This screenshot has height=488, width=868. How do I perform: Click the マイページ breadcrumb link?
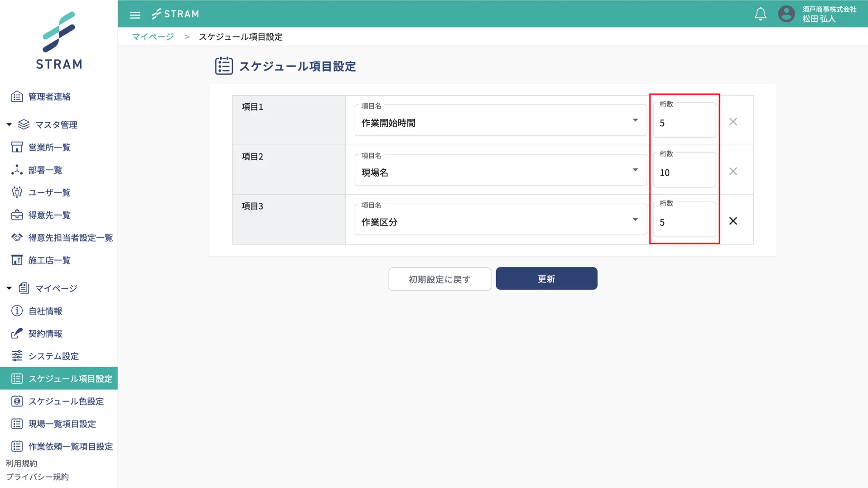pos(153,37)
